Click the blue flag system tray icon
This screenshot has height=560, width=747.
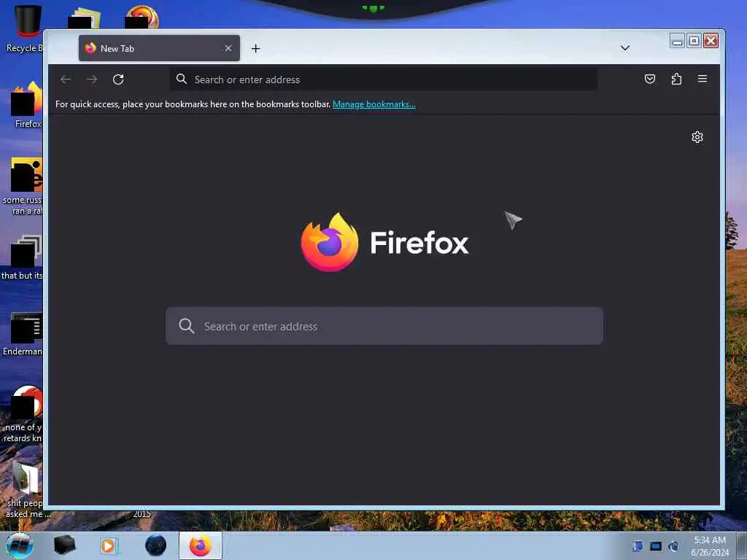tap(638, 545)
